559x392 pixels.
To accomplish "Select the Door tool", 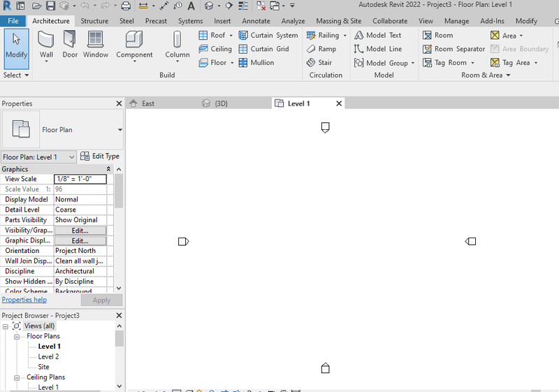I will [70, 45].
